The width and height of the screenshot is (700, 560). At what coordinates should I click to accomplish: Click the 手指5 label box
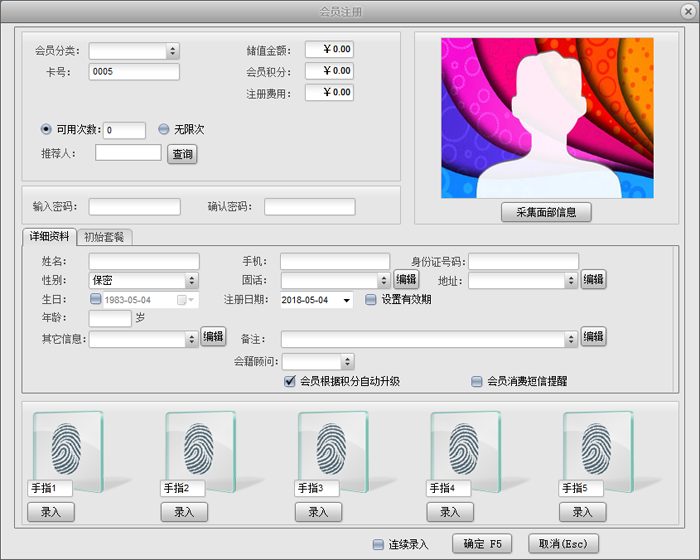(581, 488)
